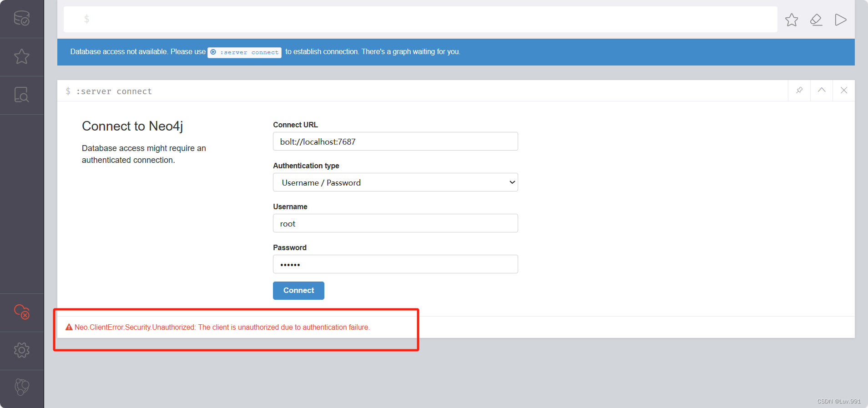
Task: Click the ':server connect' frame title text
Action: tap(114, 91)
